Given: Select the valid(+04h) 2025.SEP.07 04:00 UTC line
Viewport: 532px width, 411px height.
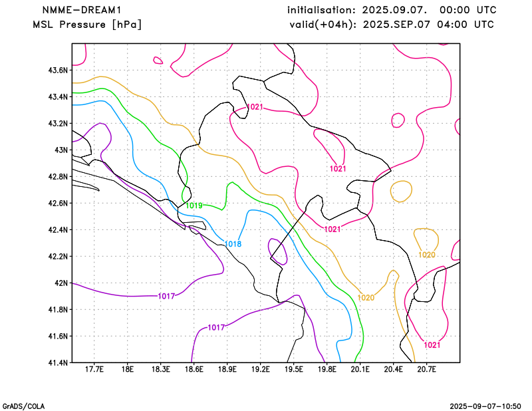Looking at the screenshot, I should (392, 25).
